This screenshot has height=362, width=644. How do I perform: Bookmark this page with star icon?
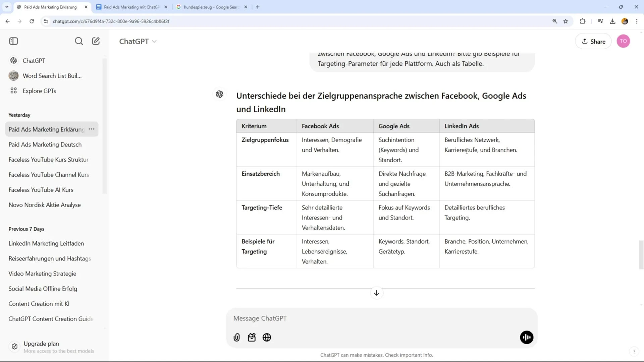pos(566,21)
